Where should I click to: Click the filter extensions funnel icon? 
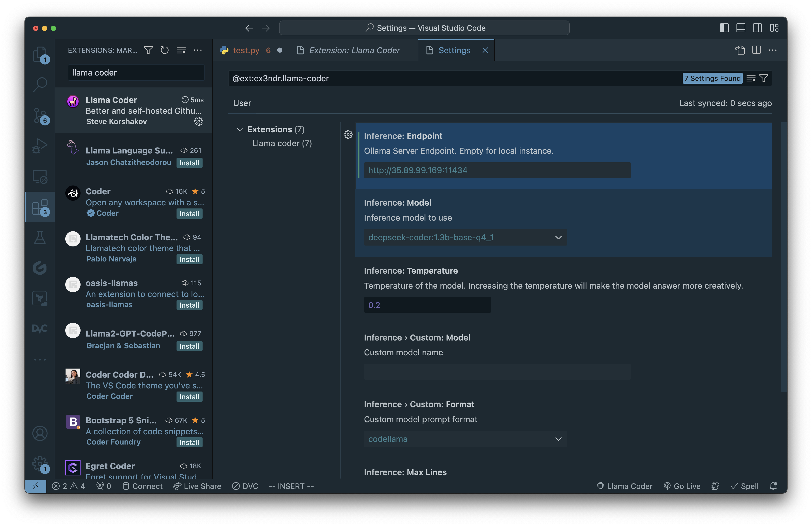pyautogui.click(x=148, y=51)
